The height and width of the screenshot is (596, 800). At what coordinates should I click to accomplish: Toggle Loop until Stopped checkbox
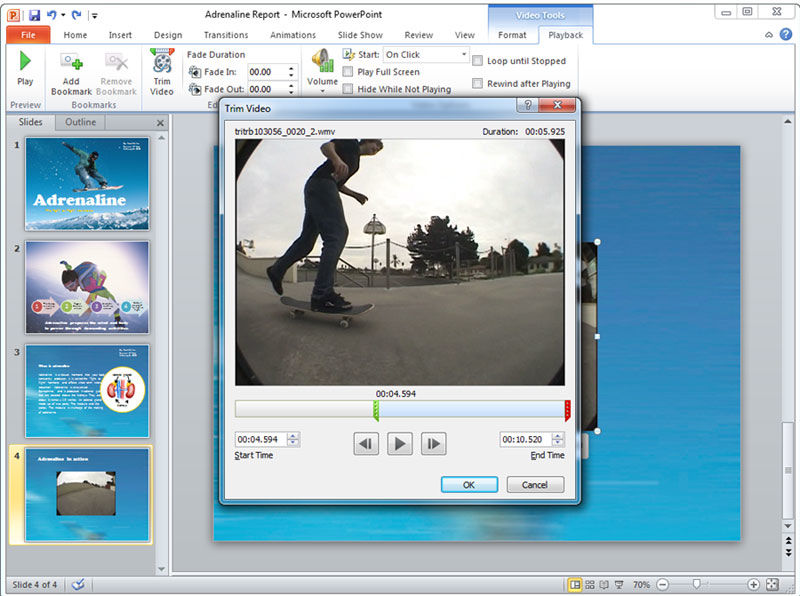[x=478, y=61]
